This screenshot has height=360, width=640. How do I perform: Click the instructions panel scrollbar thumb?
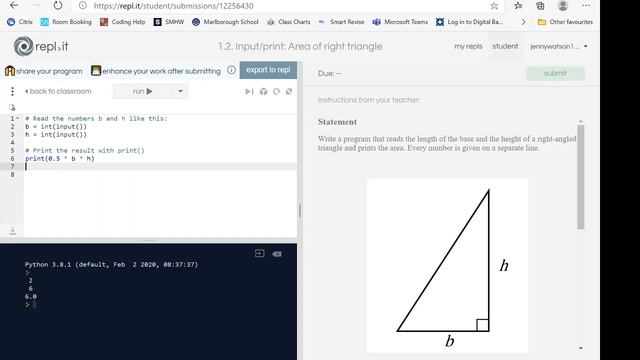tap(581, 177)
